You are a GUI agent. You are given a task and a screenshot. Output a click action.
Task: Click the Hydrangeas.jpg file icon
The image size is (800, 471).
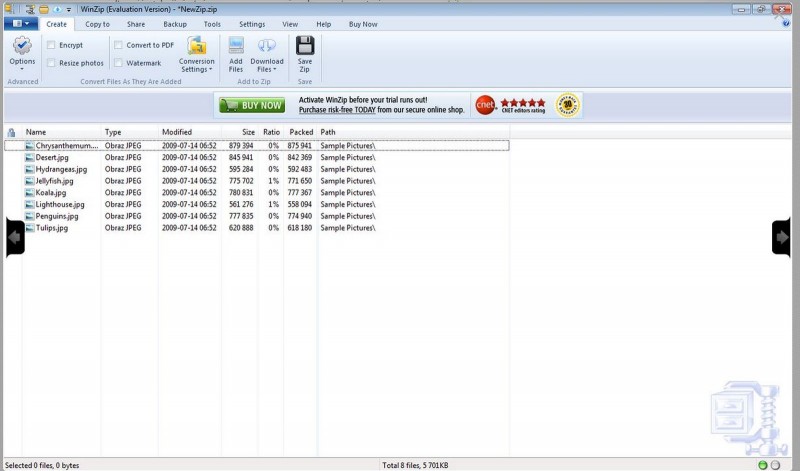click(x=30, y=169)
